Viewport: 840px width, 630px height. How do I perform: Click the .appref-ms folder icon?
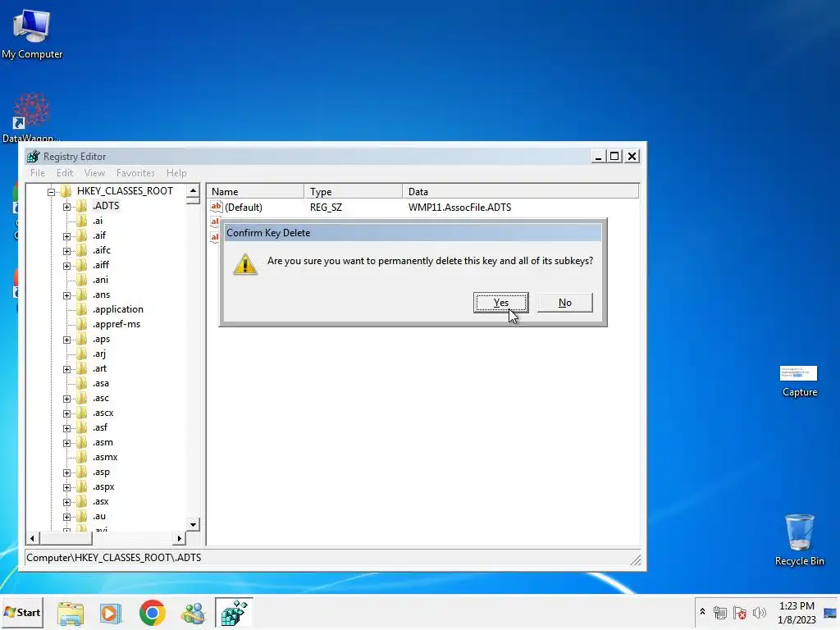[x=82, y=324]
